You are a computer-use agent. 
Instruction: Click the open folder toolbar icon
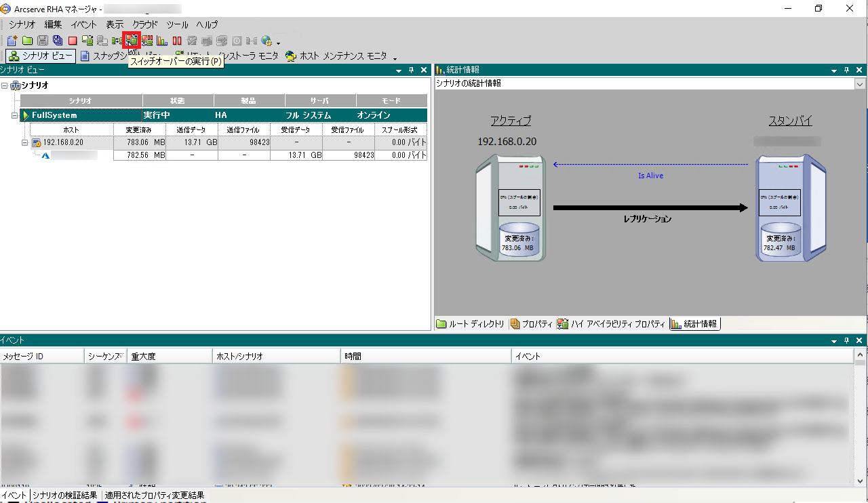27,41
